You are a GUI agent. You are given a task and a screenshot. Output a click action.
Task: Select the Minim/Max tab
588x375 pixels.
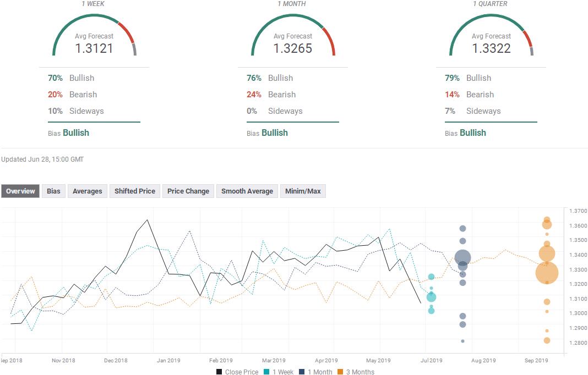point(302,191)
